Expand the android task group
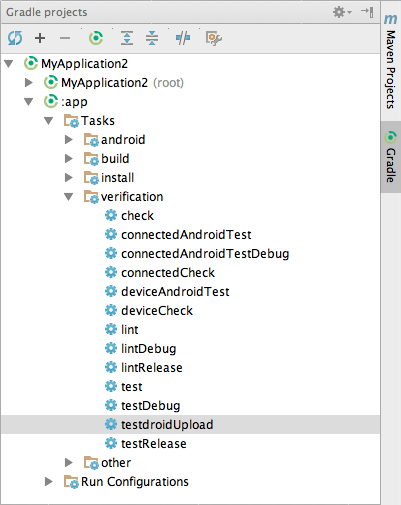 (69, 139)
